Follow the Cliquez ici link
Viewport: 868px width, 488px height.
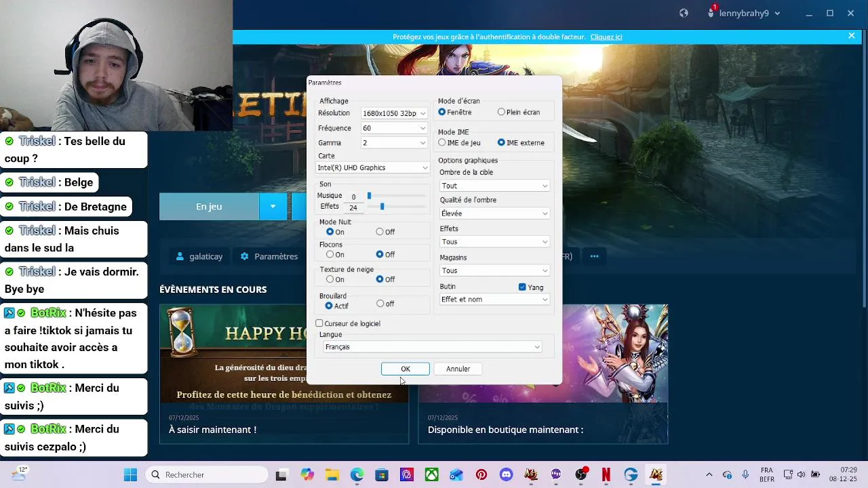coord(606,37)
